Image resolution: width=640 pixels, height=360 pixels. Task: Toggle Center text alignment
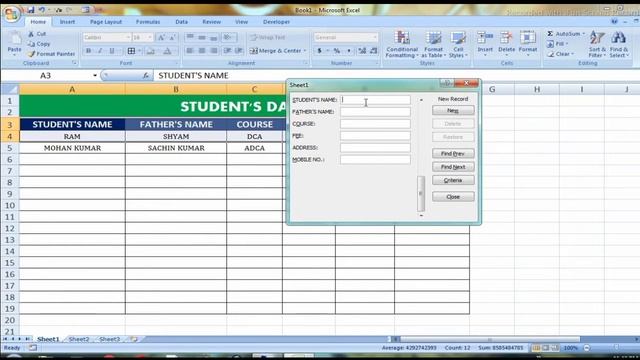(x=202, y=51)
